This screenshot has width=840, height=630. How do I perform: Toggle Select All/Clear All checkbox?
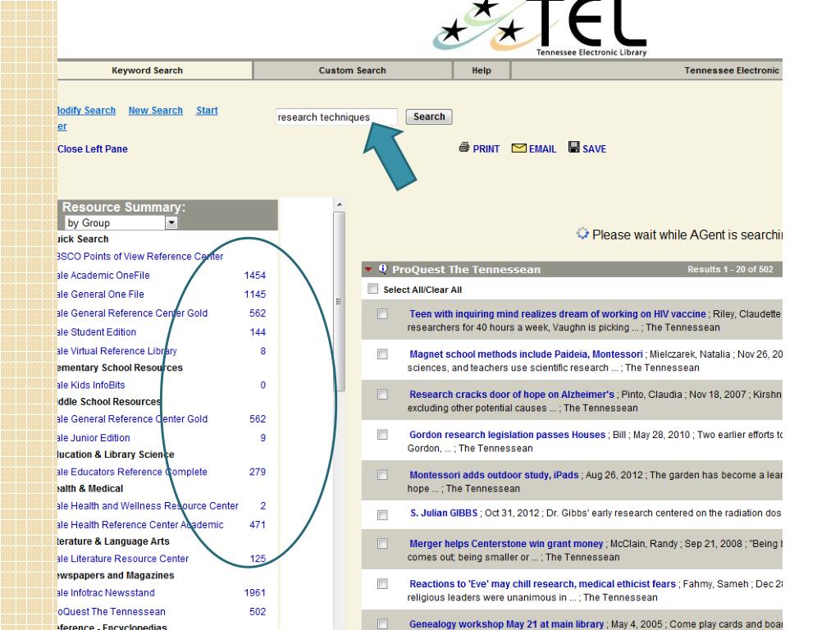(373, 289)
